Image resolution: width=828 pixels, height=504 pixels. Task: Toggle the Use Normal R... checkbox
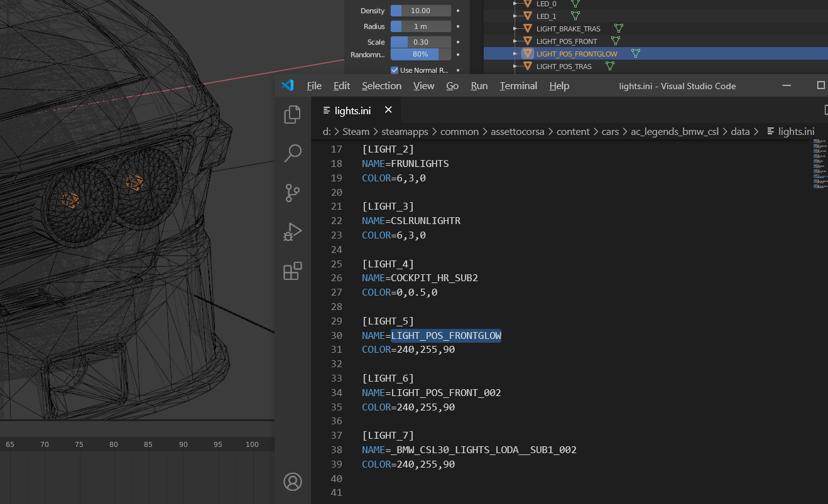[x=395, y=70]
